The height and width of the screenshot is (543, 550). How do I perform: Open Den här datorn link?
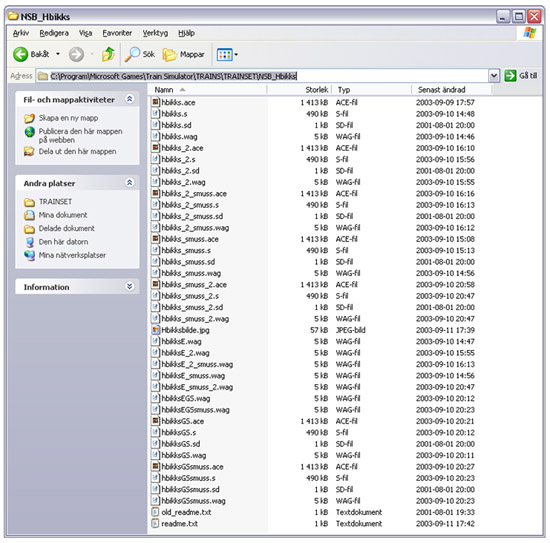pyautogui.click(x=63, y=242)
